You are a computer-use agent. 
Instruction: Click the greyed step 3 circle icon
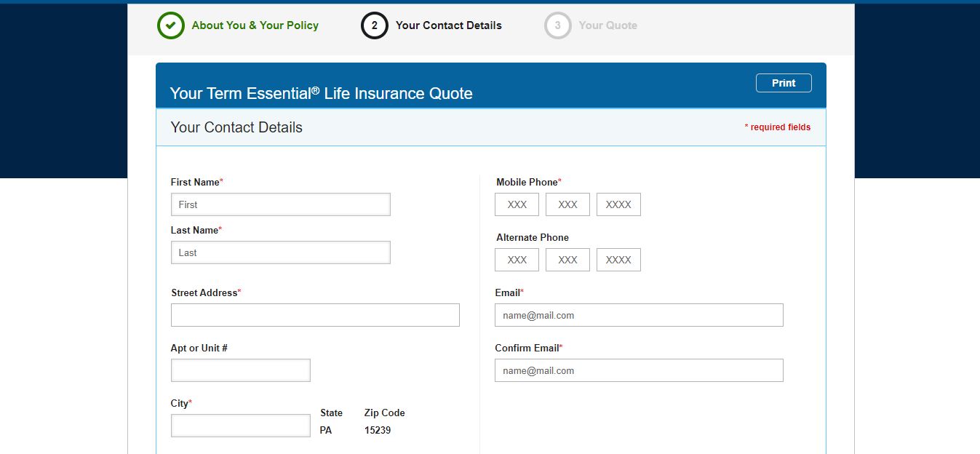[x=557, y=25]
